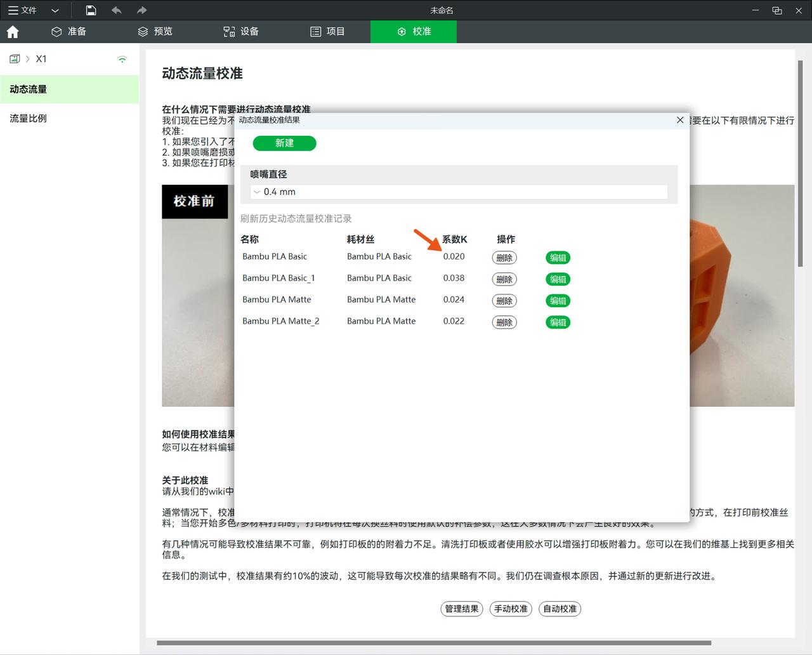This screenshot has height=655, width=812.
Task: Click the Wi-Fi signal icon
Action: pyautogui.click(x=122, y=59)
